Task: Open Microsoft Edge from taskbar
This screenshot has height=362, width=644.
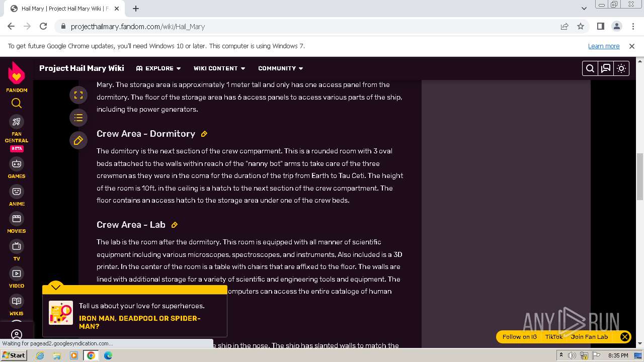Action: click(108, 355)
